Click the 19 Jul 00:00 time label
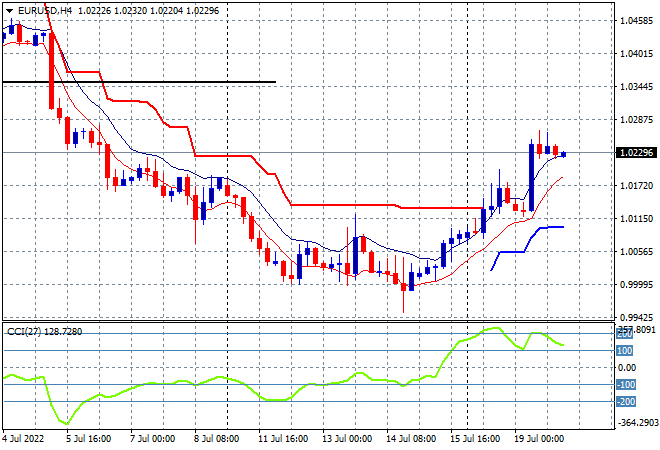Viewport: 660px width, 450px height. (539, 439)
